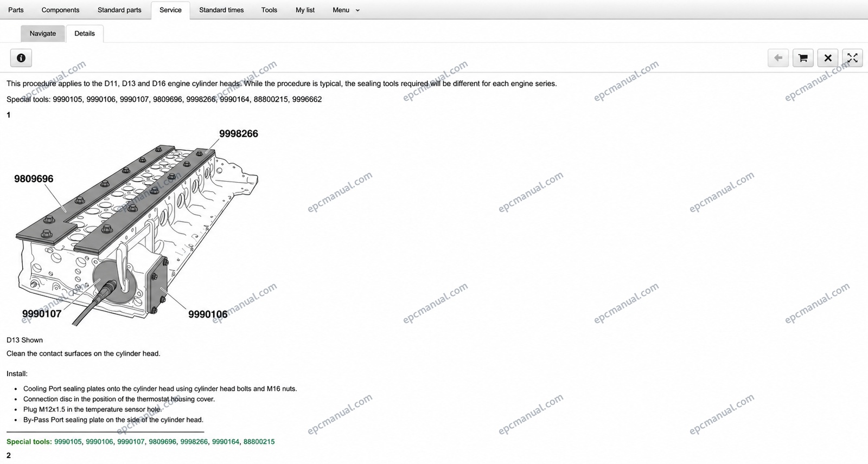Switch to the Components tab
Screen dimensions: 868x464
pyautogui.click(x=60, y=10)
